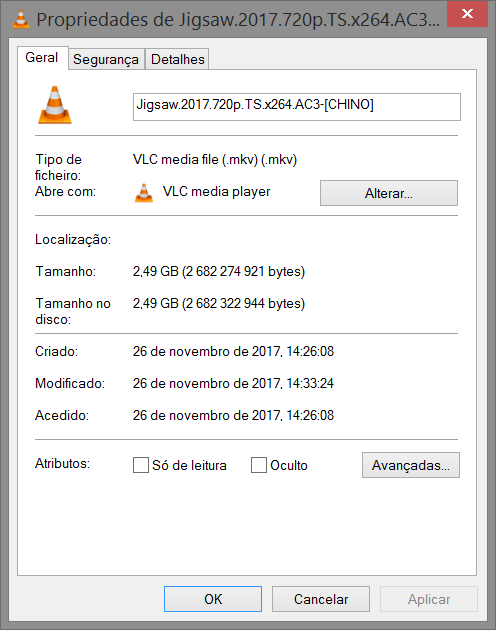Click the Aplicar button

tap(429, 599)
